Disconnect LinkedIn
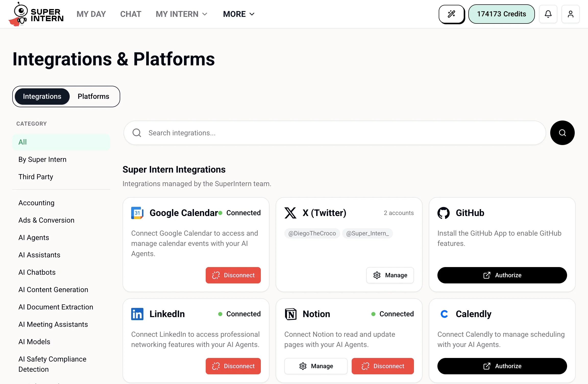This screenshot has width=588, height=384. pyautogui.click(x=233, y=366)
